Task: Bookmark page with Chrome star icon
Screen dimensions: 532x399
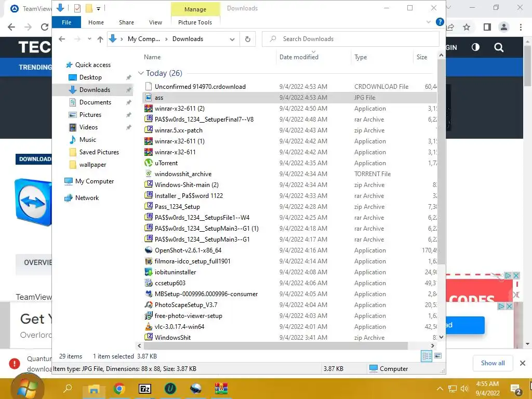Action: click(x=467, y=27)
